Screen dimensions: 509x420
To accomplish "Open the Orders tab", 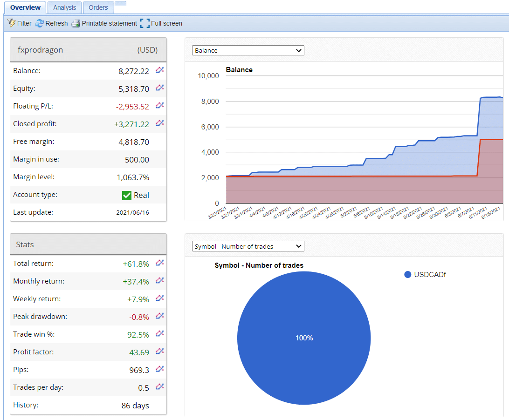I will point(97,7).
